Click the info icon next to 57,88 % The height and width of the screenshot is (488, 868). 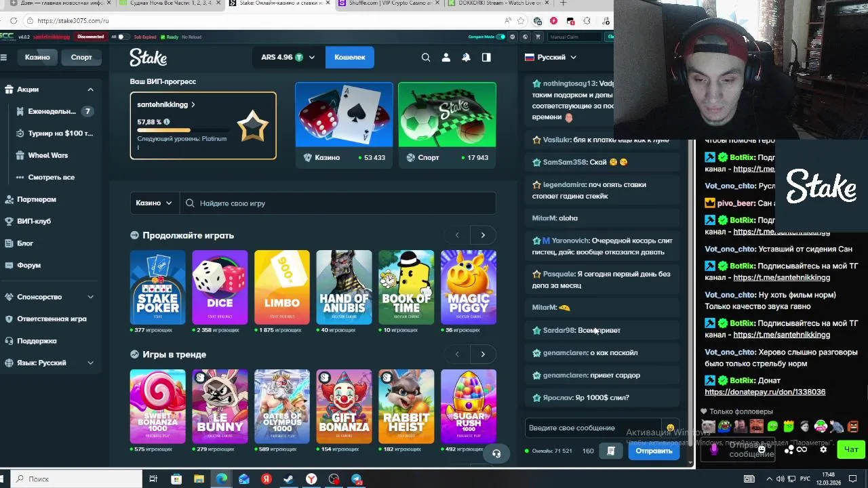point(167,122)
